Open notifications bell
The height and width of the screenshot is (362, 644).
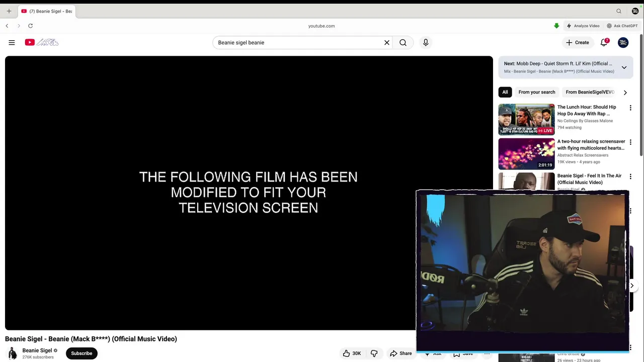coord(604,43)
